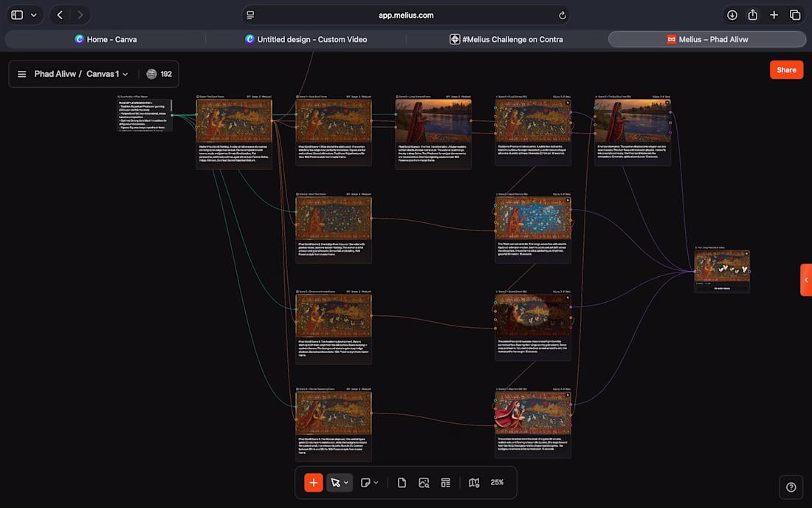The image size is (812, 508).
Task: Switch to Untitled design - Custom Video tab
Action: point(306,39)
